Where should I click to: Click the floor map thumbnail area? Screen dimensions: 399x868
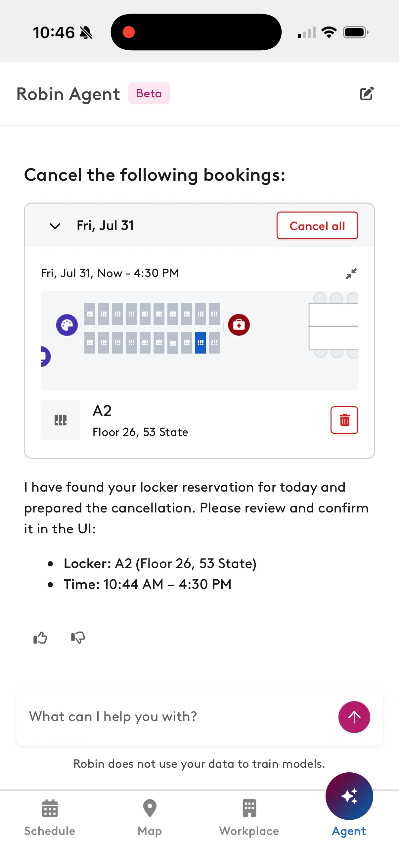pyautogui.click(x=199, y=340)
